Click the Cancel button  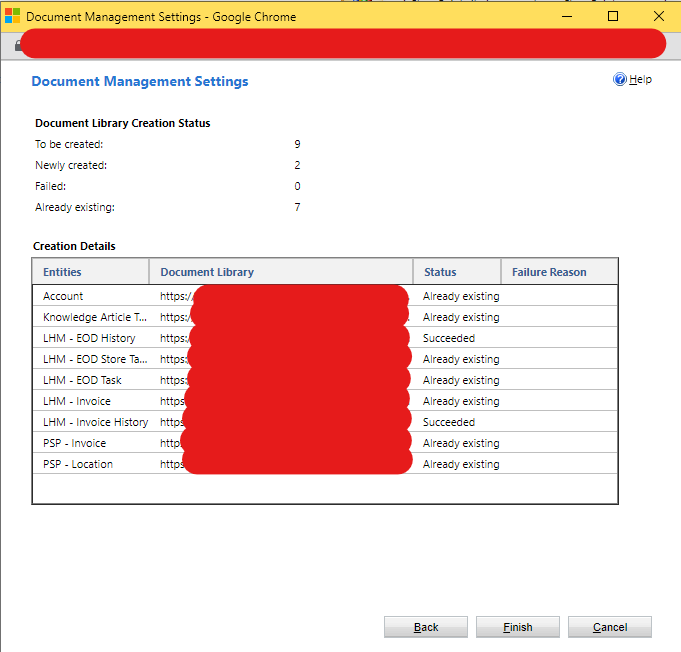pos(609,627)
